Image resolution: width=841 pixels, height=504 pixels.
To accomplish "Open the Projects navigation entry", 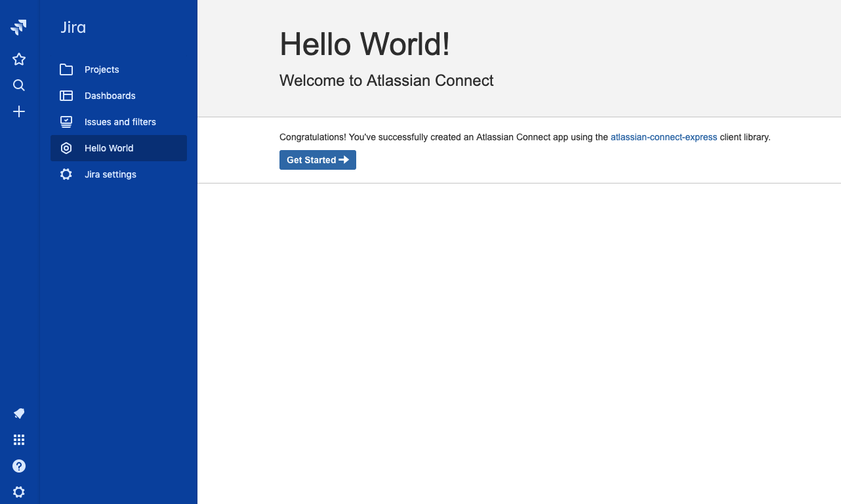I will tap(102, 69).
